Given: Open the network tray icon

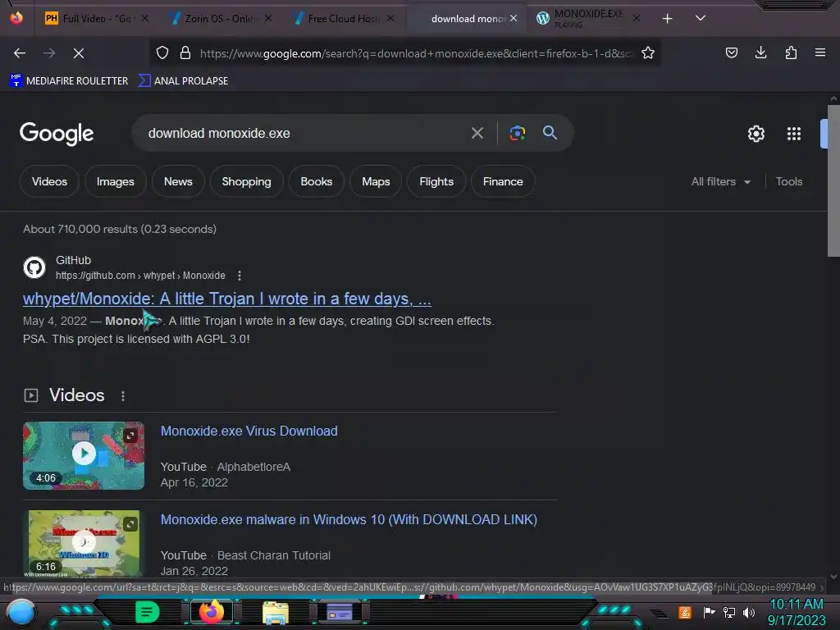Looking at the screenshot, I should (x=729, y=612).
